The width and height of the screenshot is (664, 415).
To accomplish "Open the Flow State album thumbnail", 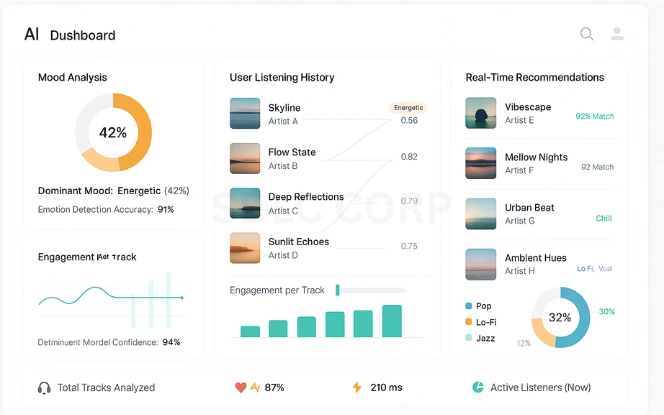I will pos(245,158).
